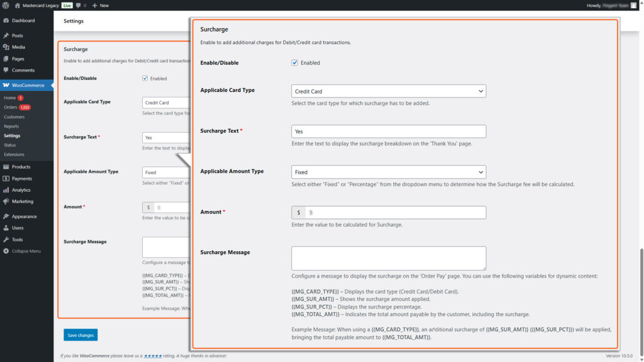Image resolution: width=644 pixels, height=362 pixels.
Task: Open the Applicable Card Type dropdown
Action: click(389, 90)
